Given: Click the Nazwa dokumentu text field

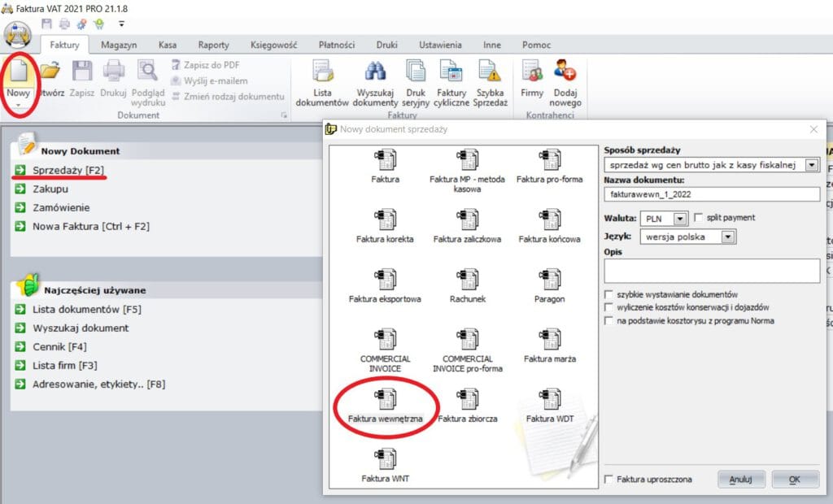Looking at the screenshot, I should click(712, 194).
